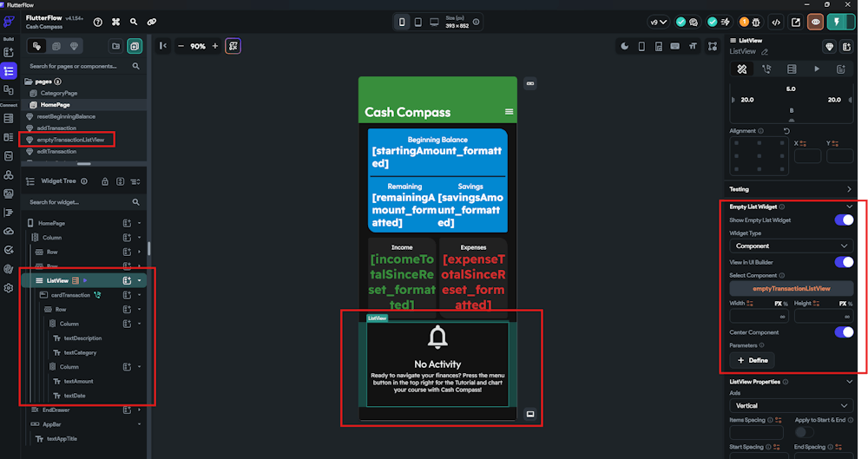868x459 pixels.
Task: Collapse the HomePage node arrow in the widget tree
Action: coord(140,223)
